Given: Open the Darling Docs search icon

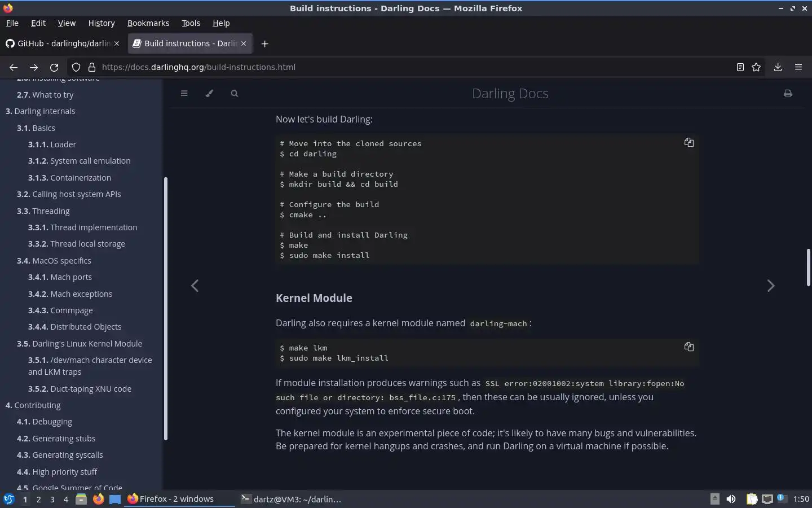Looking at the screenshot, I should coord(235,94).
